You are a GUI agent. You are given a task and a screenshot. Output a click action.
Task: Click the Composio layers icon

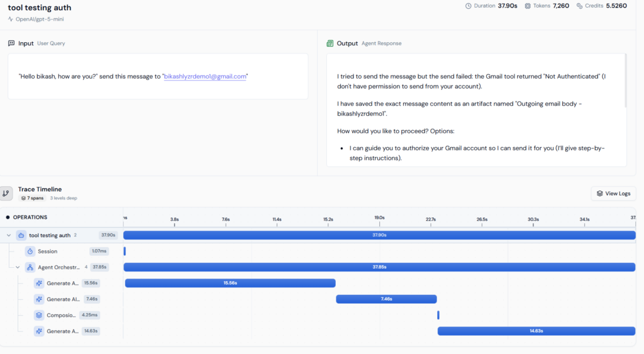pyautogui.click(x=38, y=315)
